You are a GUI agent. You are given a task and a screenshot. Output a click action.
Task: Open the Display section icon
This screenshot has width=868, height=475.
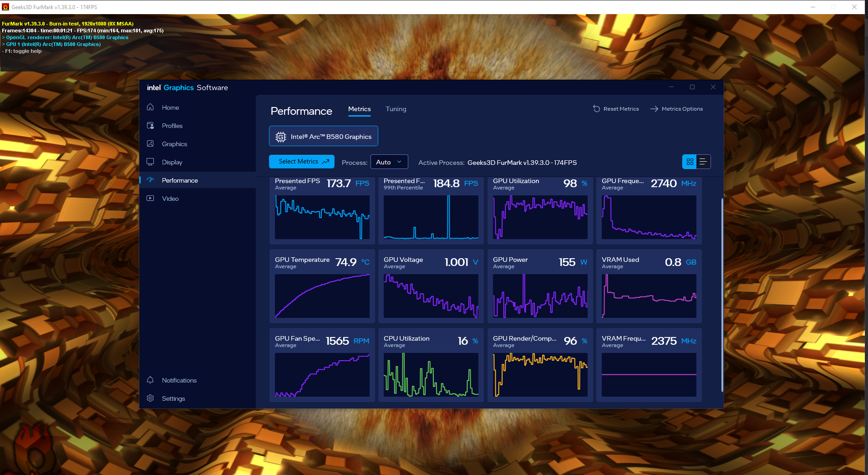tap(150, 162)
